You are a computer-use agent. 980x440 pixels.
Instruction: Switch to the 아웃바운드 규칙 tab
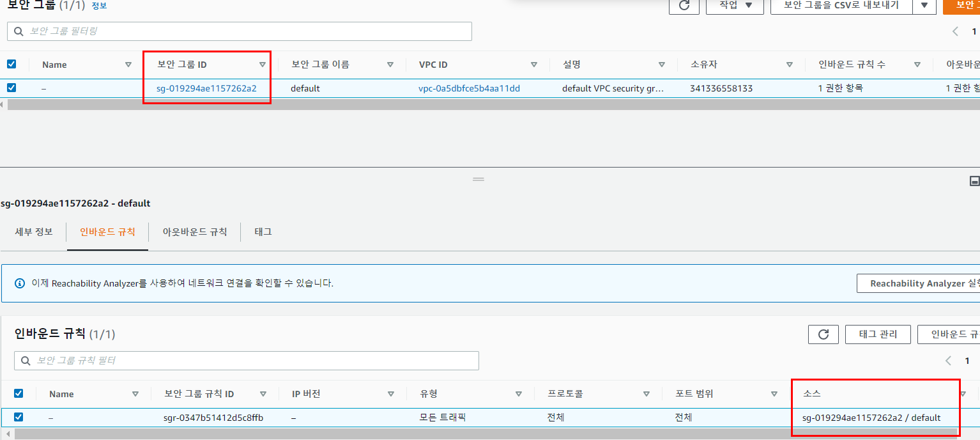coord(195,232)
